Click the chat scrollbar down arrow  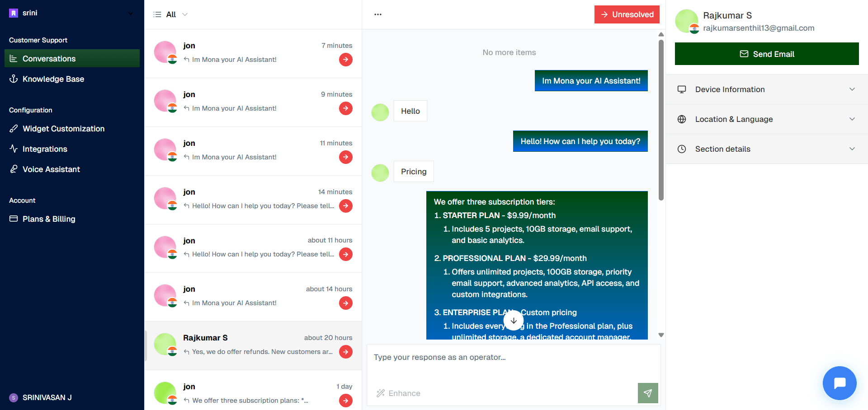[x=661, y=335]
